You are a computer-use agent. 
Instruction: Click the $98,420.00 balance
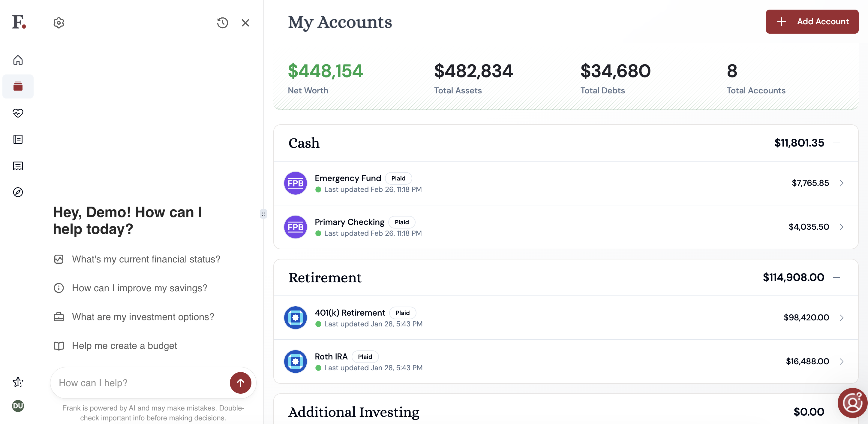click(x=806, y=317)
